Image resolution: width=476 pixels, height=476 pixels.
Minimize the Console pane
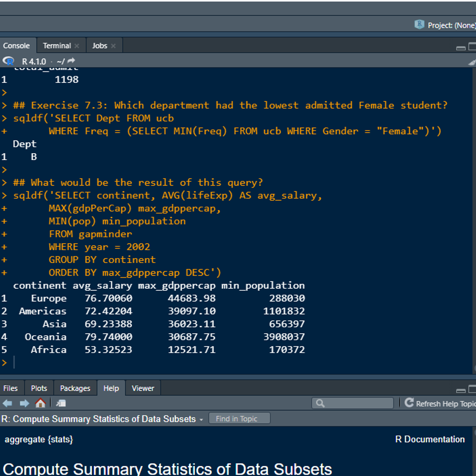click(460, 48)
